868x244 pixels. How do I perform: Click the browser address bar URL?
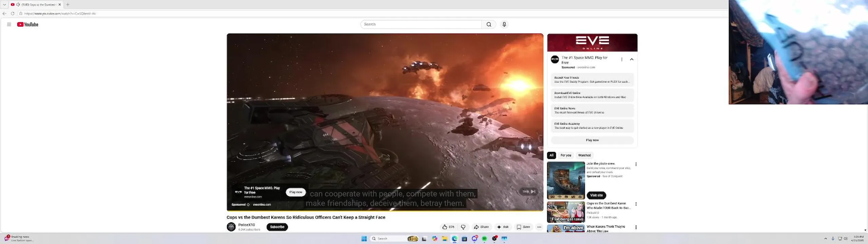(x=60, y=14)
